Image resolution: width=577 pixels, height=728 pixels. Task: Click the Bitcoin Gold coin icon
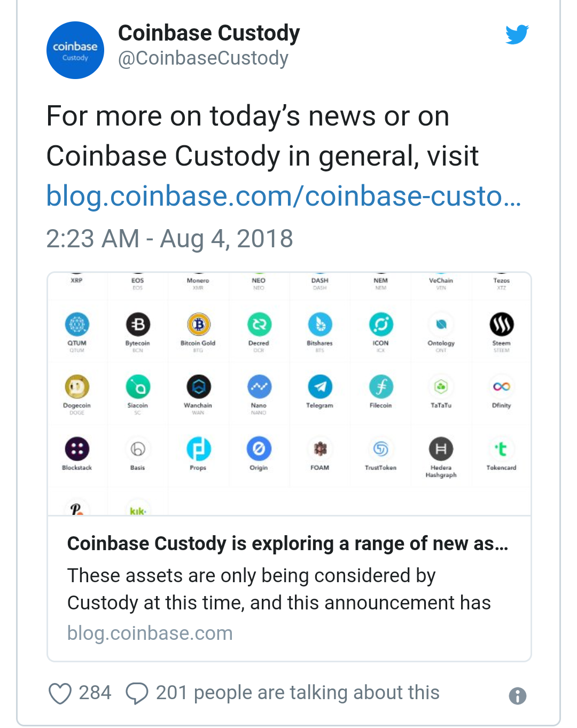pyautogui.click(x=198, y=324)
